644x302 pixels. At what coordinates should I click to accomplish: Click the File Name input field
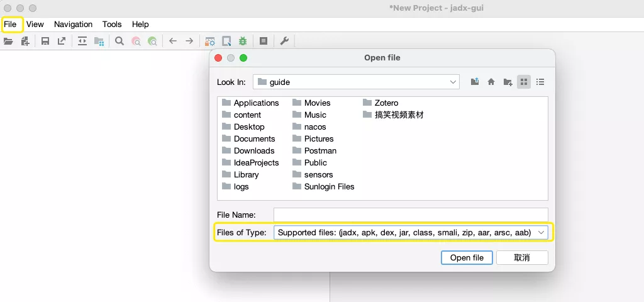[411, 215]
